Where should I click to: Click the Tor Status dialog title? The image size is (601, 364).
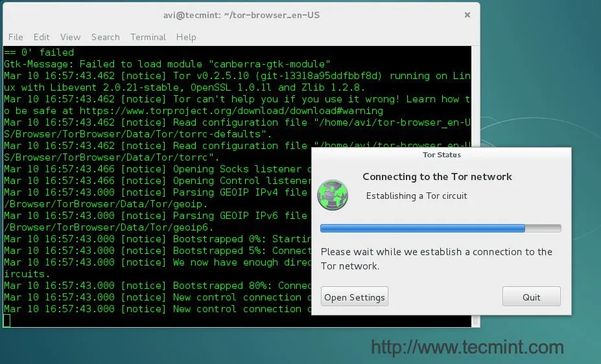click(x=442, y=155)
